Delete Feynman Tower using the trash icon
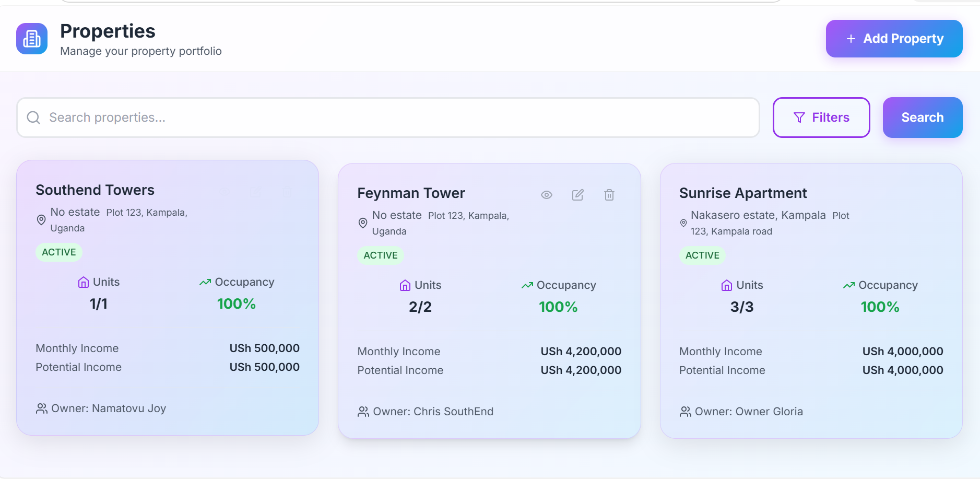The image size is (980, 479). click(x=609, y=195)
